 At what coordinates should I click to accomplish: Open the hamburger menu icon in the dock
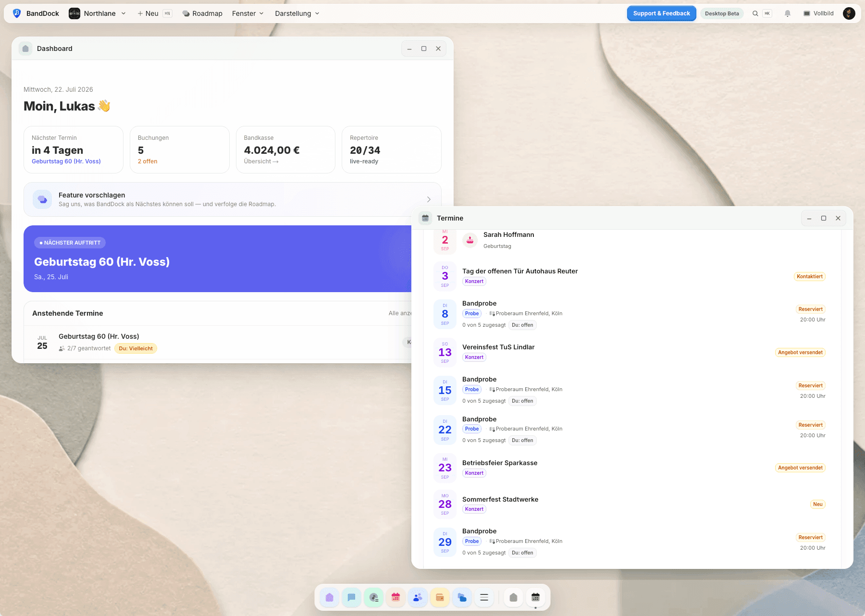(484, 597)
